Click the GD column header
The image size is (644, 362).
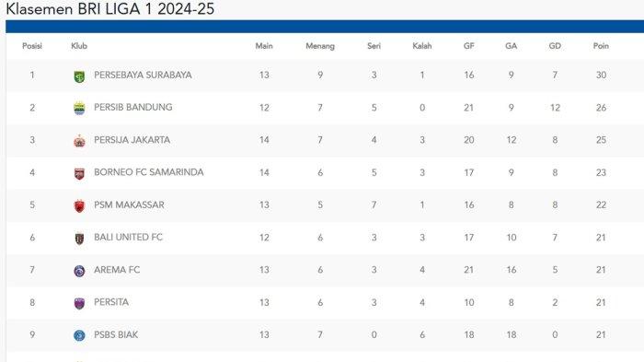click(x=555, y=46)
